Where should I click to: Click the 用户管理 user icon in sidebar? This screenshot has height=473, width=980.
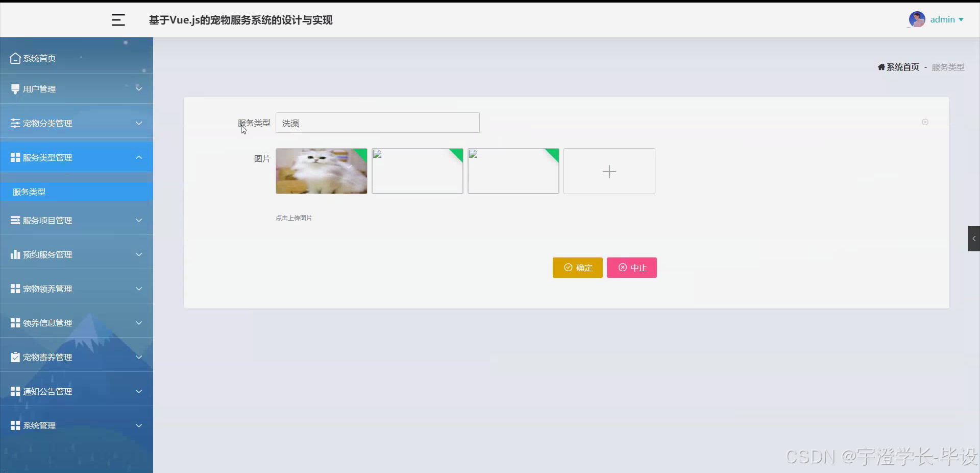15,88
